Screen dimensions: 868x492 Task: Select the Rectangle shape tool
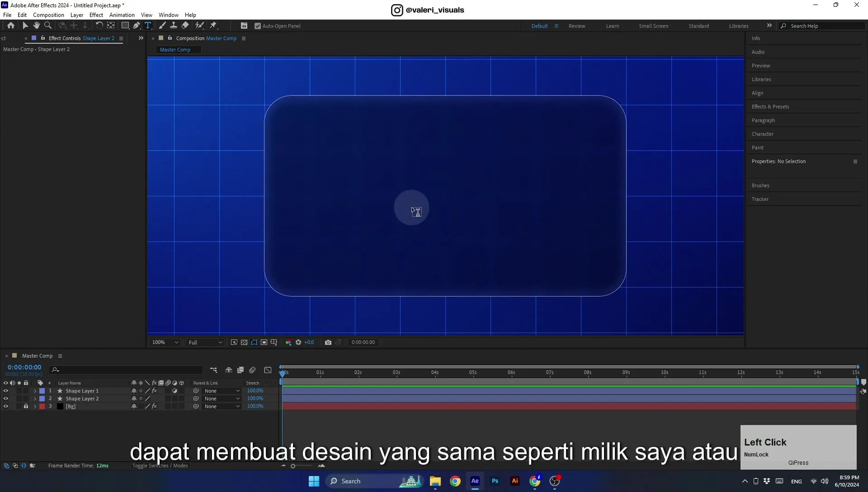pos(125,25)
